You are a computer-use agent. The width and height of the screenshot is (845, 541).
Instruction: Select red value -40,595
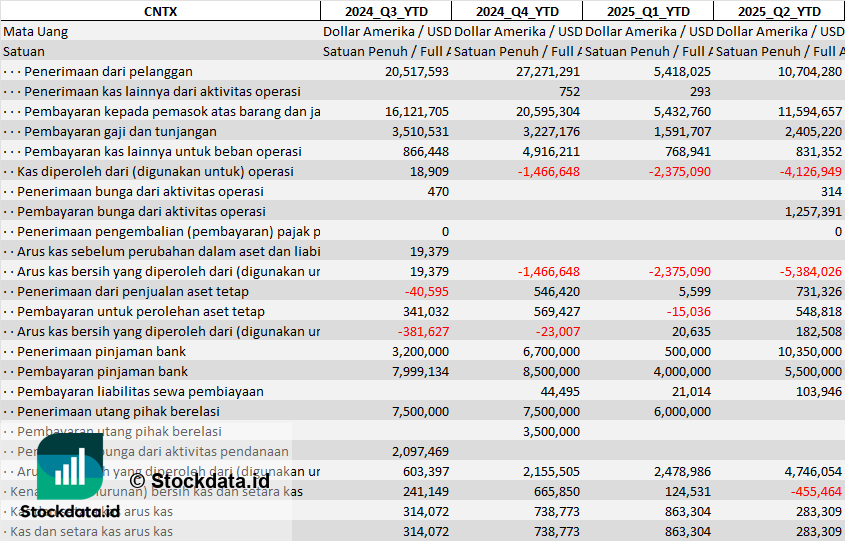coord(427,292)
